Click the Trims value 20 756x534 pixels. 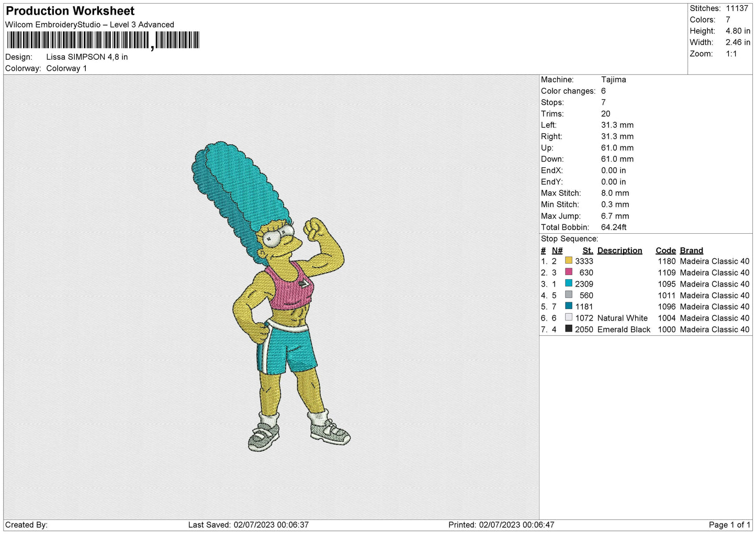(605, 114)
